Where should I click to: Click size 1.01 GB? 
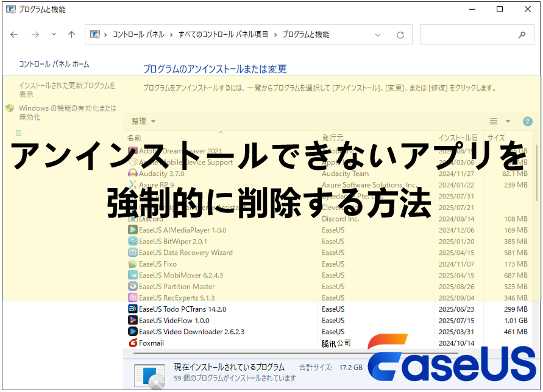pos(516,321)
